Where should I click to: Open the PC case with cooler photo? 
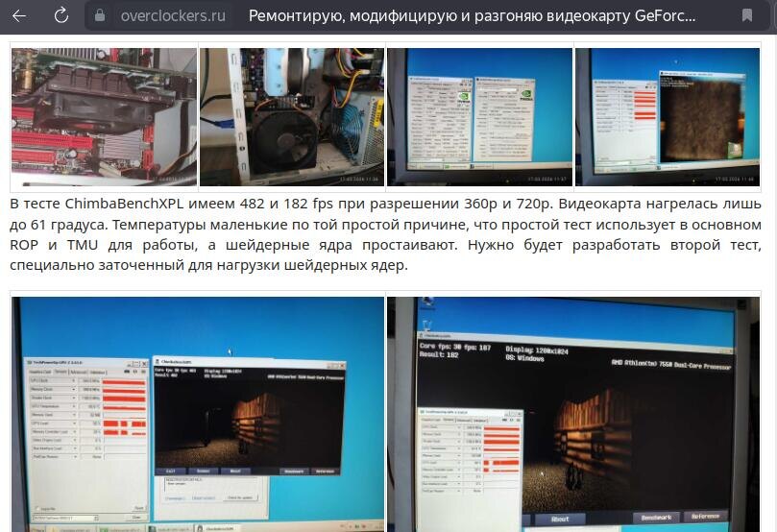[292, 117]
